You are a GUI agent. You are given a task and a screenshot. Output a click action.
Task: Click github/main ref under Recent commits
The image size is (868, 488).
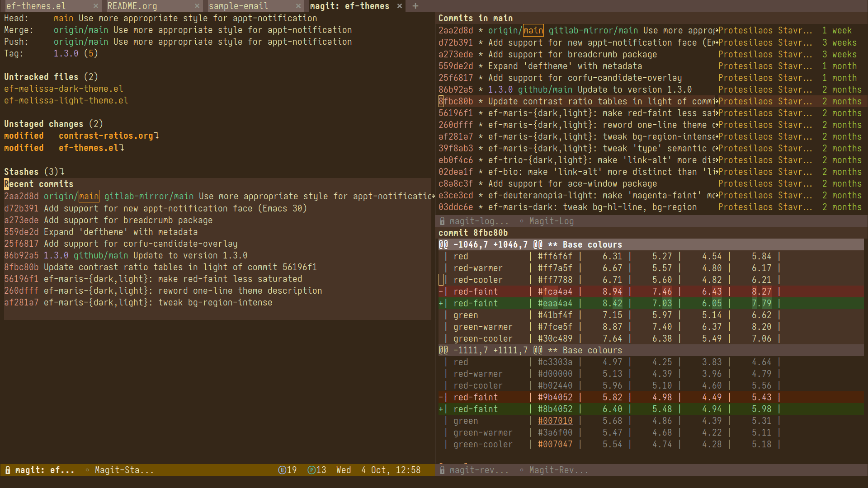coord(101,255)
